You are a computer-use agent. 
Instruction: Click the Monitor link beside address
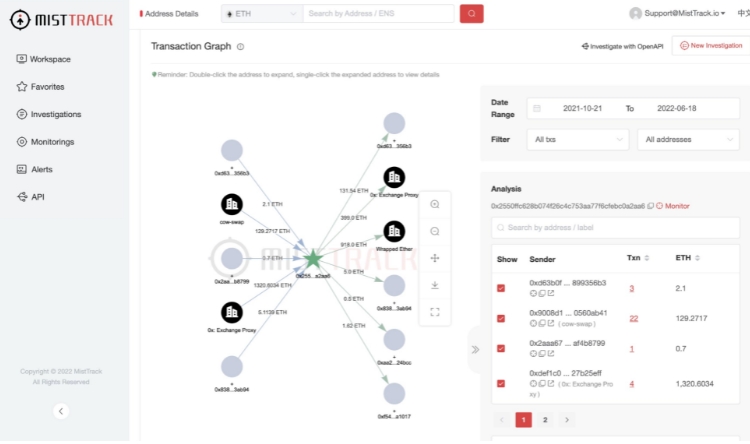coord(673,206)
